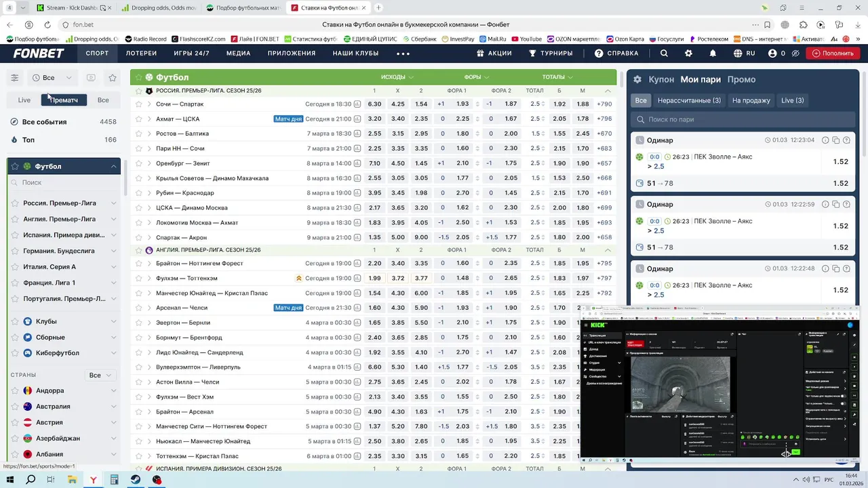Open the more menu three dots
The image size is (868, 488).
403,54
